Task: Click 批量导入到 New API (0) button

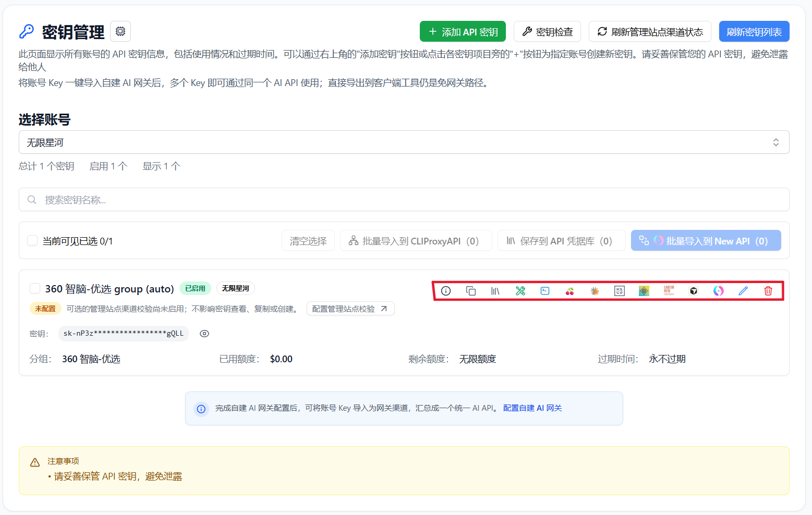Action: 706,241
